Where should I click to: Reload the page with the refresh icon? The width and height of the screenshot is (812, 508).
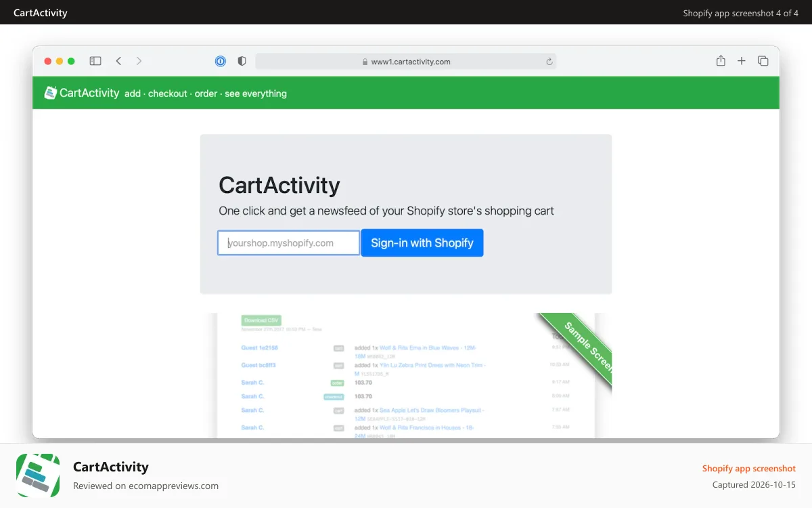(x=549, y=62)
